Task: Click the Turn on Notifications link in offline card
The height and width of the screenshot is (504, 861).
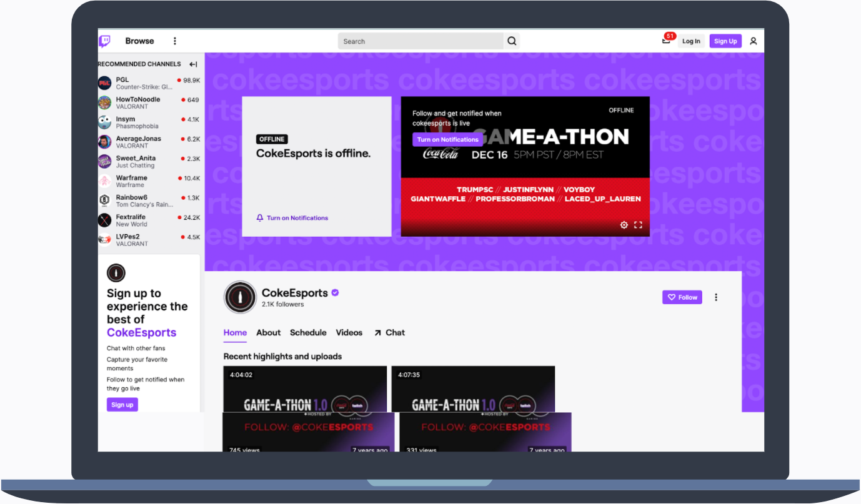Action: click(x=292, y=218)
